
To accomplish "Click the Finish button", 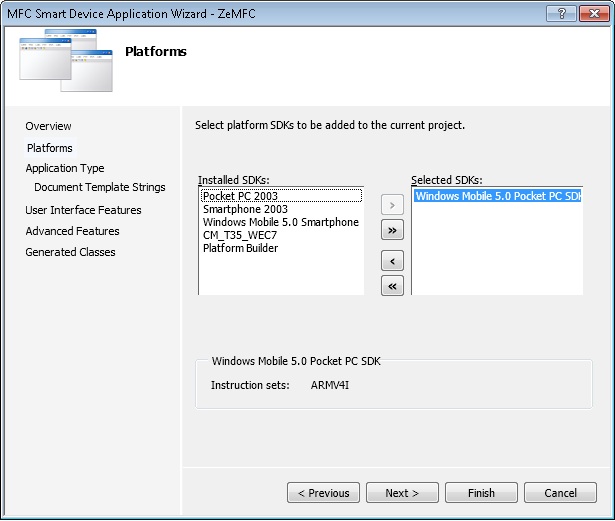I will 481,493.
